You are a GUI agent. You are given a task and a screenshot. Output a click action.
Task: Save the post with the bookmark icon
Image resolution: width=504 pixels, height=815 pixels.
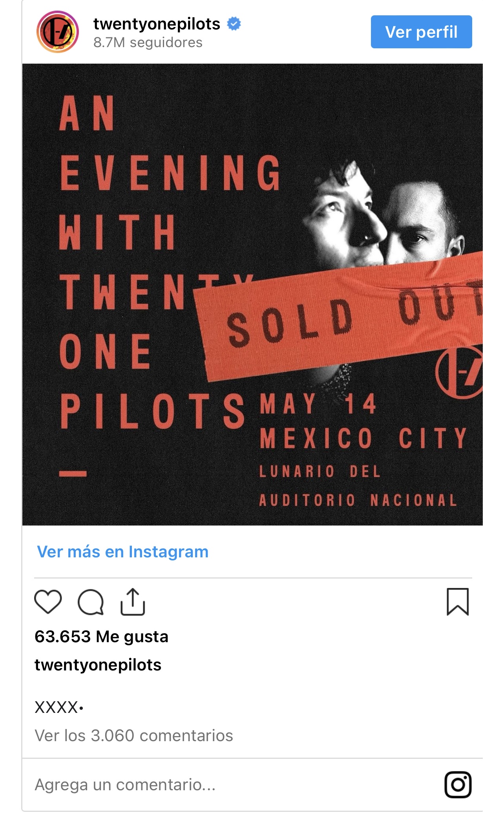[458, 601]
